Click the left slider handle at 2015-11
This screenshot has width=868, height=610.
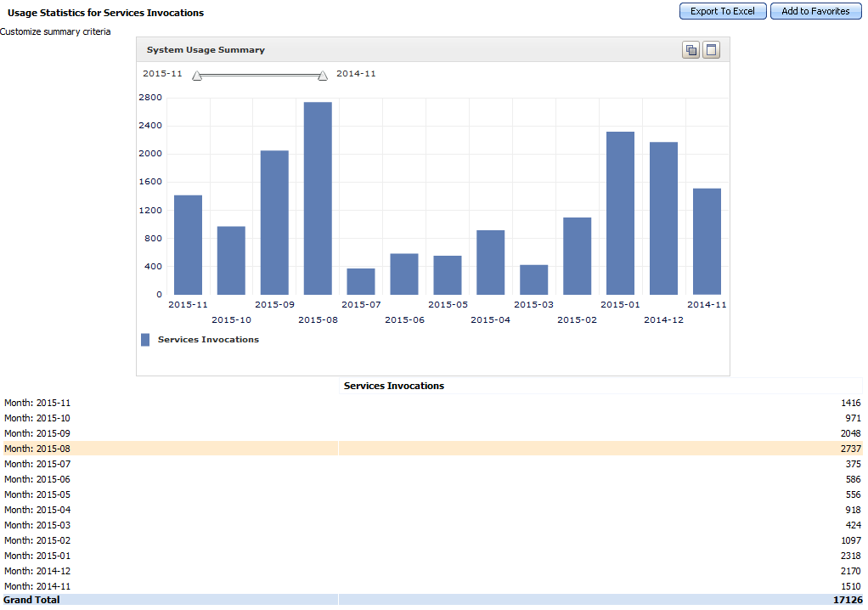[x=197, y=76]
